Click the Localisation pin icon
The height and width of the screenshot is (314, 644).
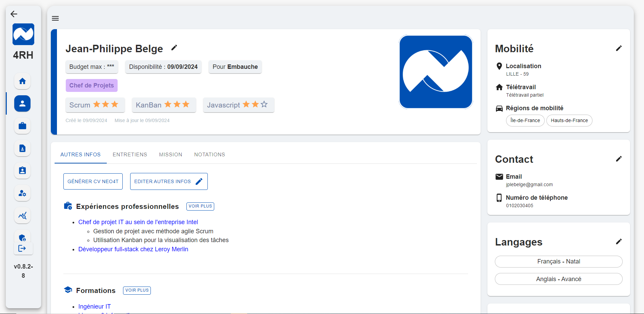tap(499, 66)
